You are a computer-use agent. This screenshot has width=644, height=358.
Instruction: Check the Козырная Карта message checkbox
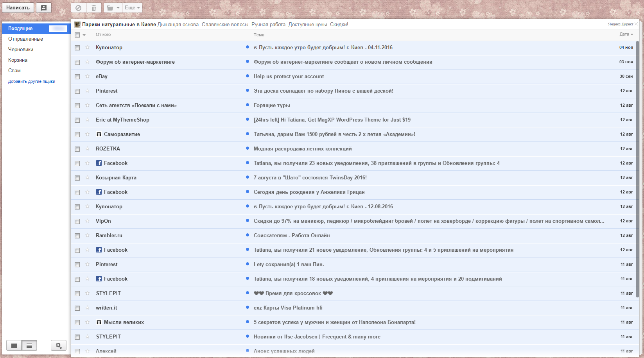pos(77,178)
